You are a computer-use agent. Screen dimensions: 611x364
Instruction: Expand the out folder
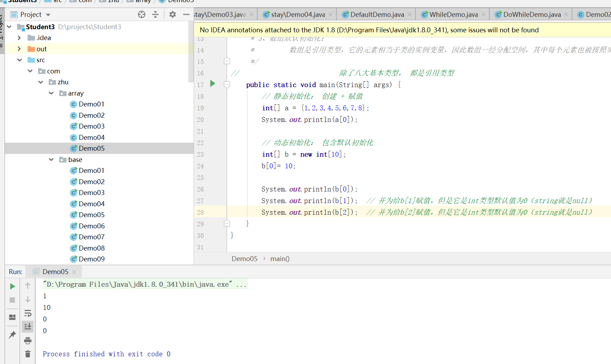(x=19, y=49)
